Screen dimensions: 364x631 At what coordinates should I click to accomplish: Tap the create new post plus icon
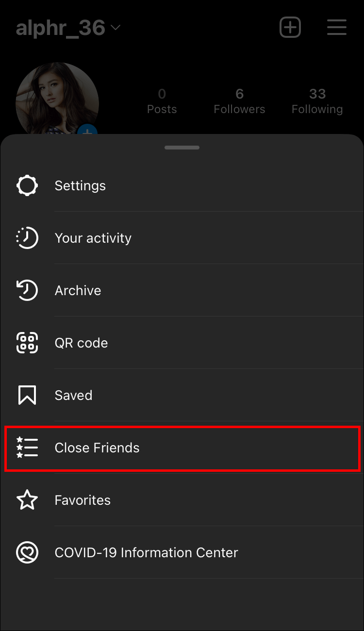click(290, 27)
